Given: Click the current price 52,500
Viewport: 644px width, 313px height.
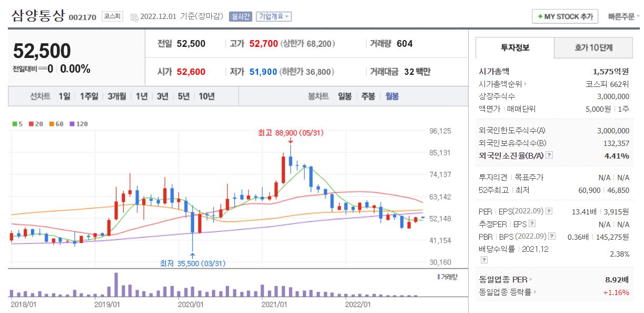Looking at the screenshot, I should pyautogui.click(x=42, y=51).
